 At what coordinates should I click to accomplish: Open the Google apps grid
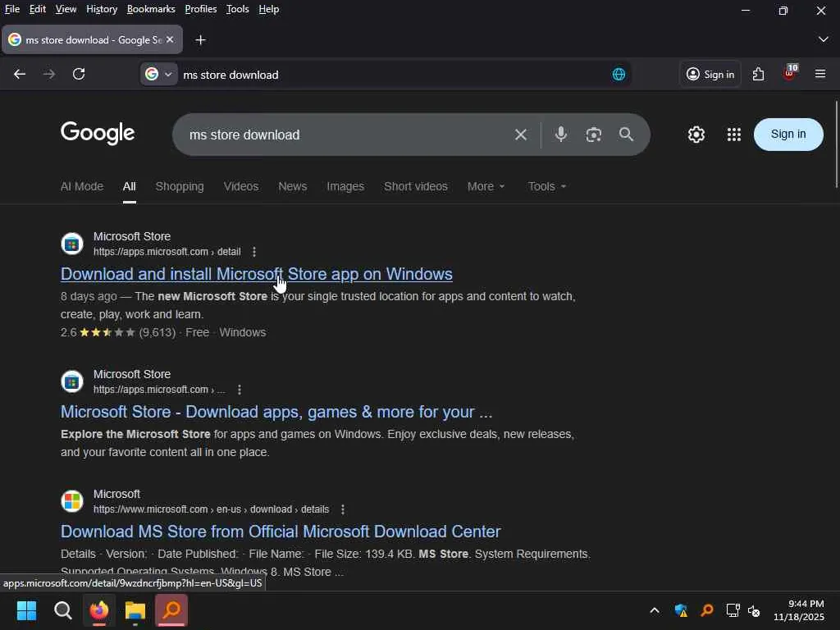point(734,135)
